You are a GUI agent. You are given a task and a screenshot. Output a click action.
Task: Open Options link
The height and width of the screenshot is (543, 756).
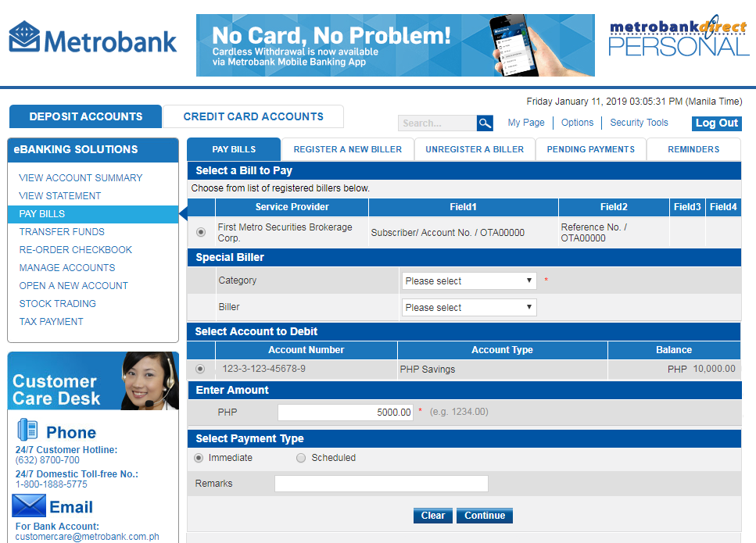(577, 123)
